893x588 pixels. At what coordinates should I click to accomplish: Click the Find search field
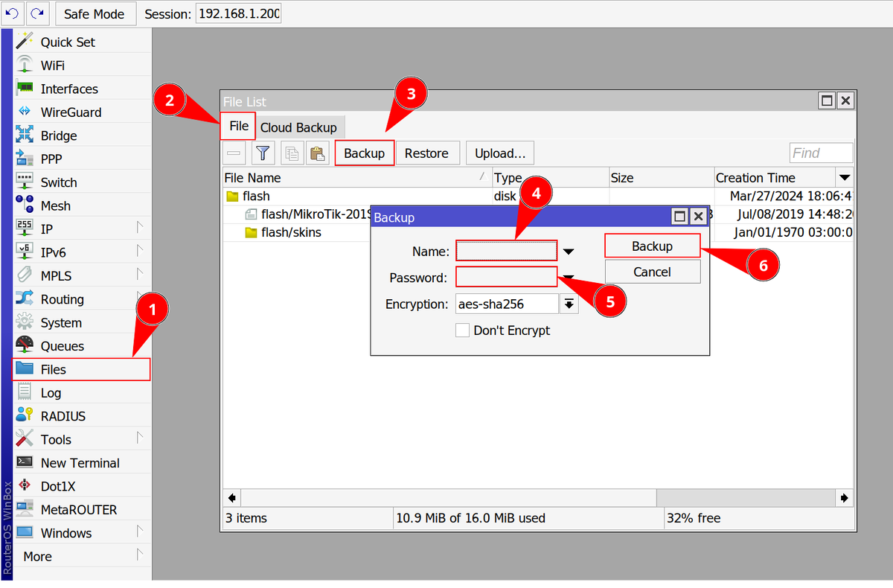coord(821,153)
